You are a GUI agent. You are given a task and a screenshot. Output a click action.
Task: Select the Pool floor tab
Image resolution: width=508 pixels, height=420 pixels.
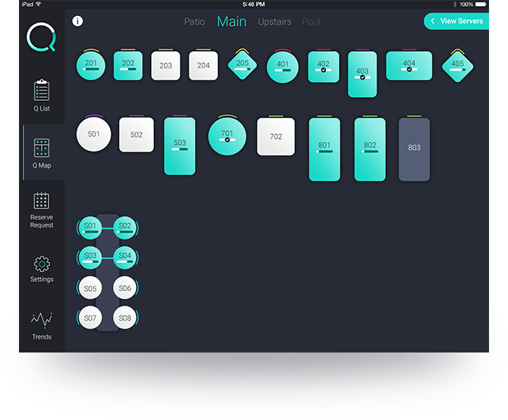(x=311, y=22)
